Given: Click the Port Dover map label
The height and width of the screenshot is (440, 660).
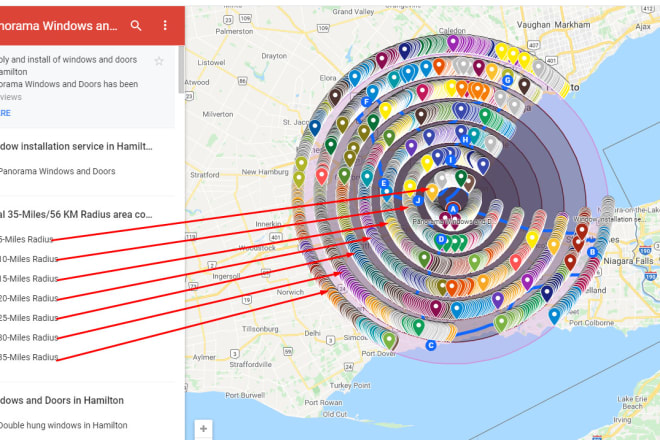Looking at the screenshot, I should pyautogui.click(x=378, y=354).
